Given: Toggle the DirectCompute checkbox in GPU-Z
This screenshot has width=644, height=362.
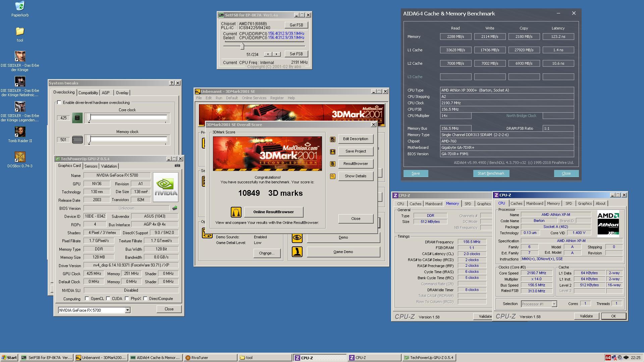Looking at the screenshot, I should (146, 299).
